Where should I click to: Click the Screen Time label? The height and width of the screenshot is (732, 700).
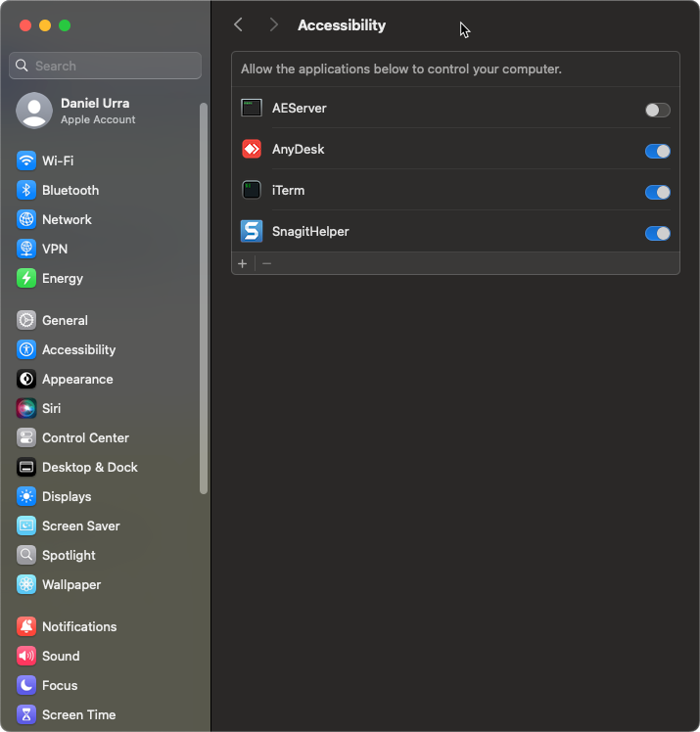tap(79, 715)
